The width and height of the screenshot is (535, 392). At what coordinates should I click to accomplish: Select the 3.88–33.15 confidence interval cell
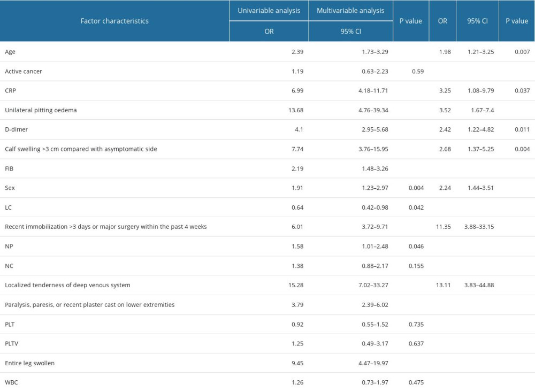(x=476, y=227)
